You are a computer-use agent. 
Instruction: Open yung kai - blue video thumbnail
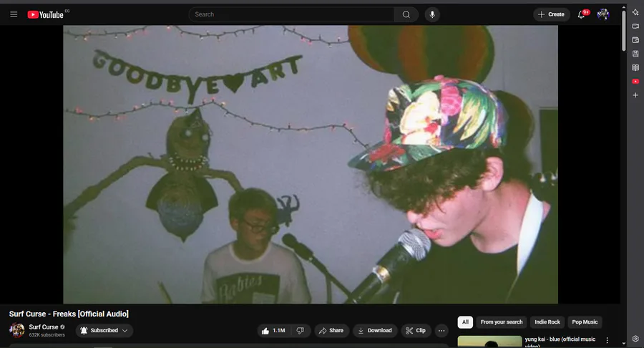click(x=489, y=342)
